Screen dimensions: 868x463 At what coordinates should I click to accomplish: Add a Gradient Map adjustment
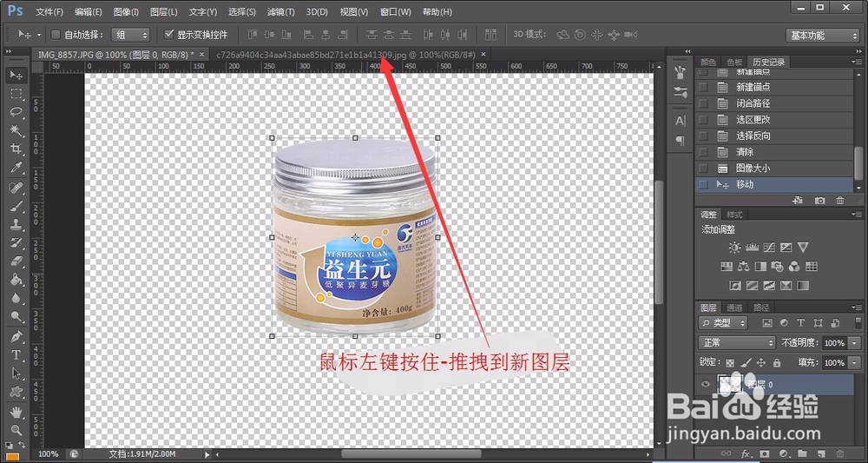pyautogui.click(x=803, y=286)
